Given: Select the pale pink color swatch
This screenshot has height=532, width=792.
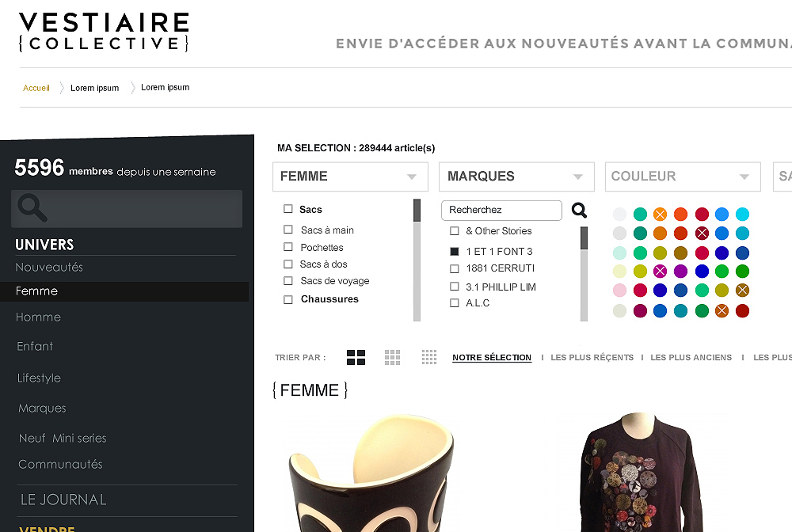Looking at the screenshot, I should (620, 291).
